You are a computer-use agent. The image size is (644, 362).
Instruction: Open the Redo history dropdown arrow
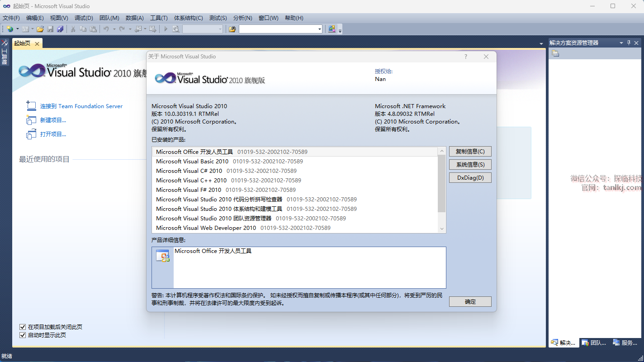pyautogui.click(x=129, y=29)
